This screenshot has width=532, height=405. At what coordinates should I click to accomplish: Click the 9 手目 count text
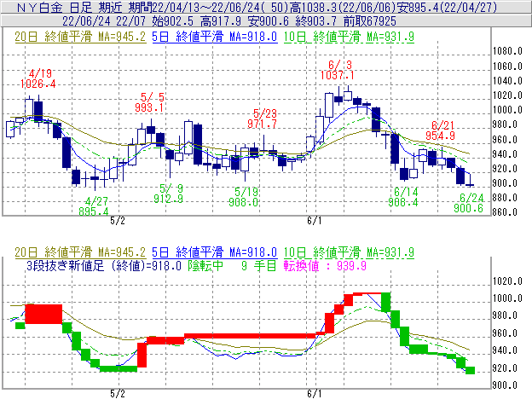click(259, 265)
